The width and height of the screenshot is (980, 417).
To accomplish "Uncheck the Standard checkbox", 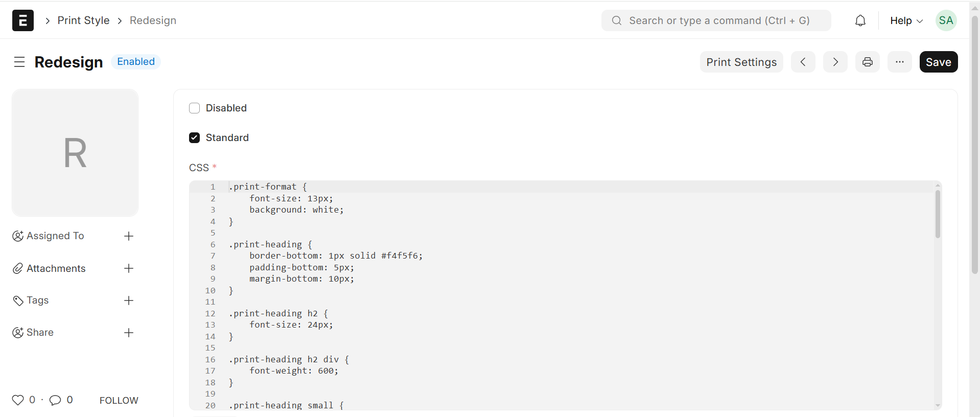I will coord(194,137).
